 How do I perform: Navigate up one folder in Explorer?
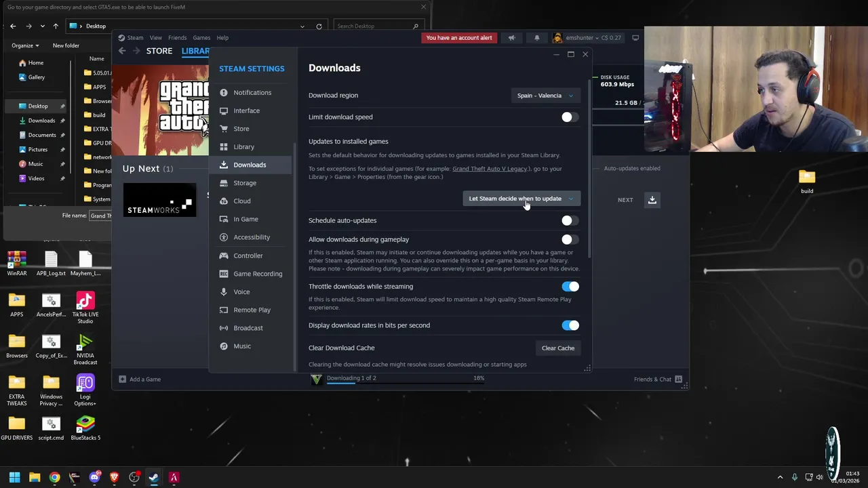click(56, 26)
